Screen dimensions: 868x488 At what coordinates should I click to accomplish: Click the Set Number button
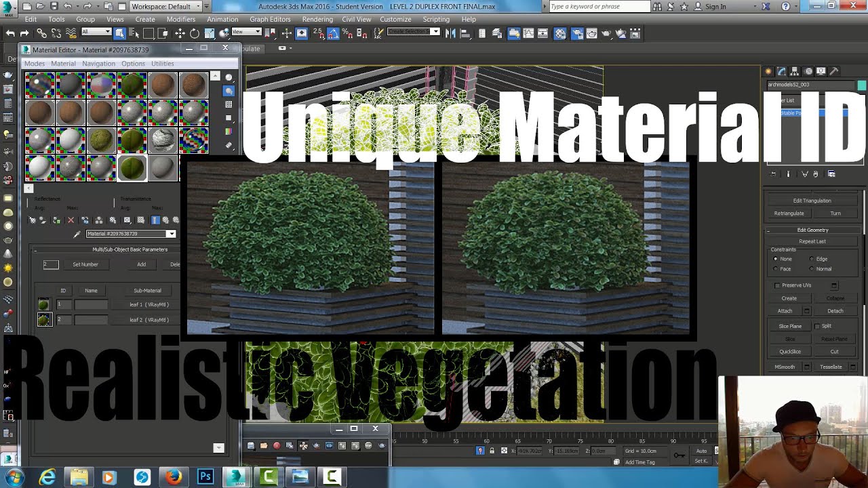[x=85, y=264]
